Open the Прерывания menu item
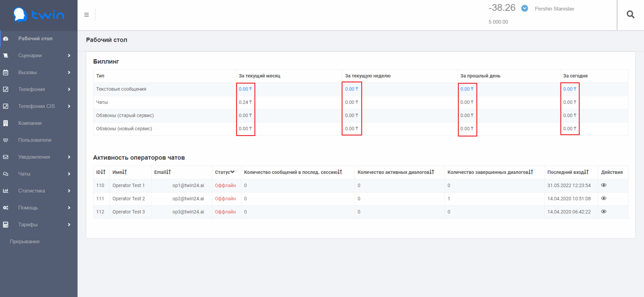The image size is (644, 297). click(25, 242)
